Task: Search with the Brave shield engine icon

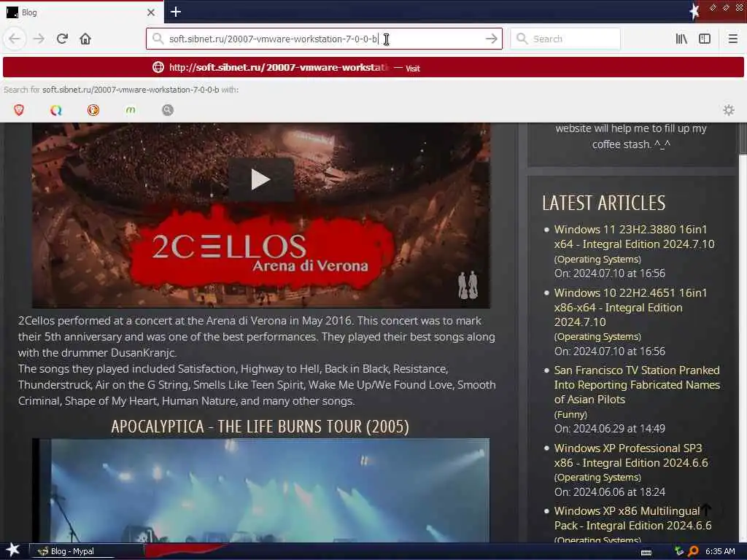Action: (19, 111)
